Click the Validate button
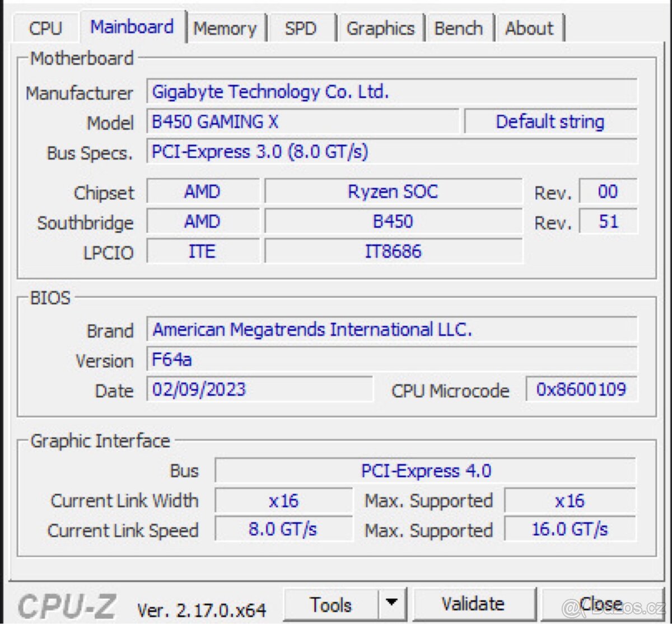The width and height of the screenshot is (672, 624). point(473,604)
